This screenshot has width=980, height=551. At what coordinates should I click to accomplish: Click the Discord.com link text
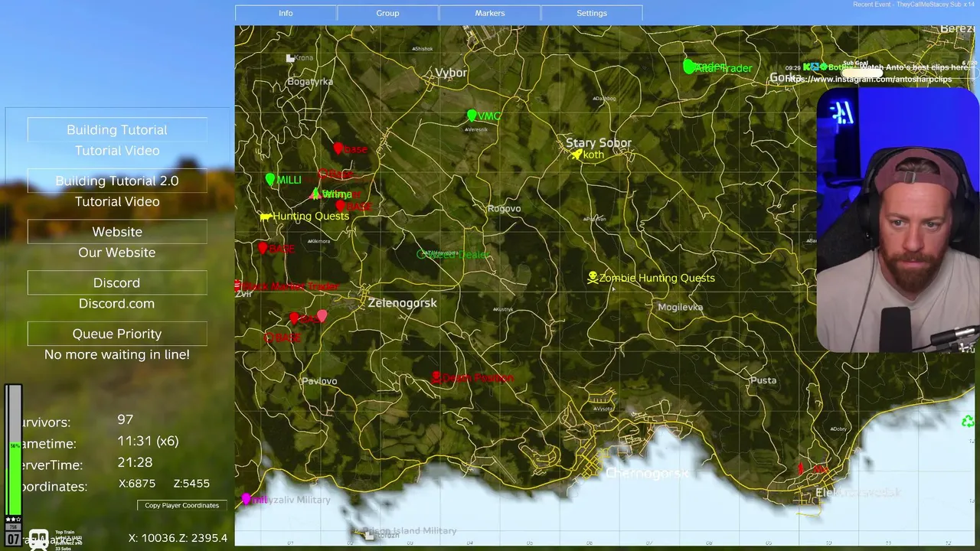tap(116, 303)
